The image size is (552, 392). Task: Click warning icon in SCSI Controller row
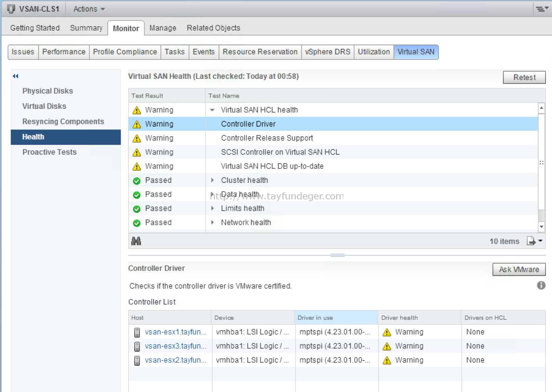pos(137,152)
